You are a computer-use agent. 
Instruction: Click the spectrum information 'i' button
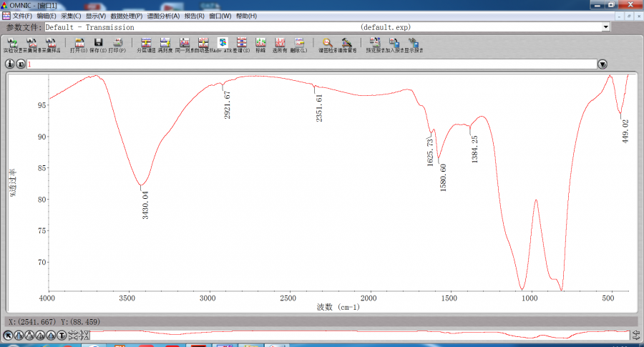(9, 64)
